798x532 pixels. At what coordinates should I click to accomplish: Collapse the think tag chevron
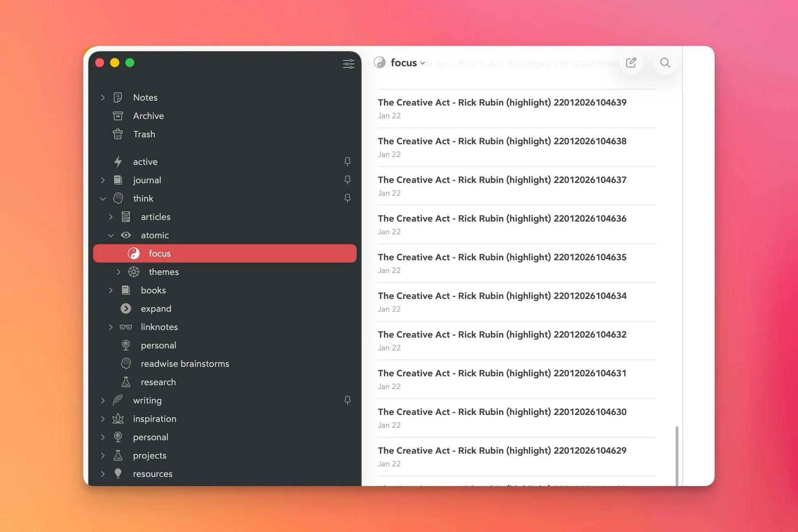103,199
